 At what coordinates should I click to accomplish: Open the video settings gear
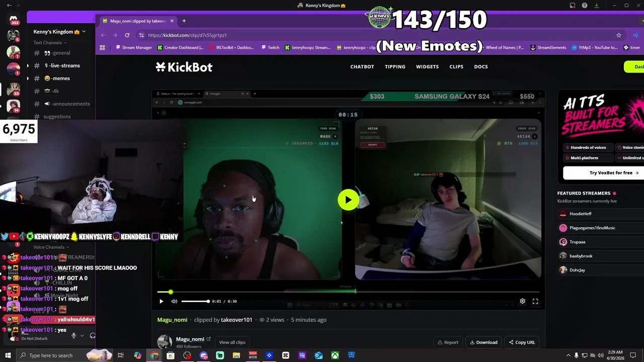click(522, 301)
